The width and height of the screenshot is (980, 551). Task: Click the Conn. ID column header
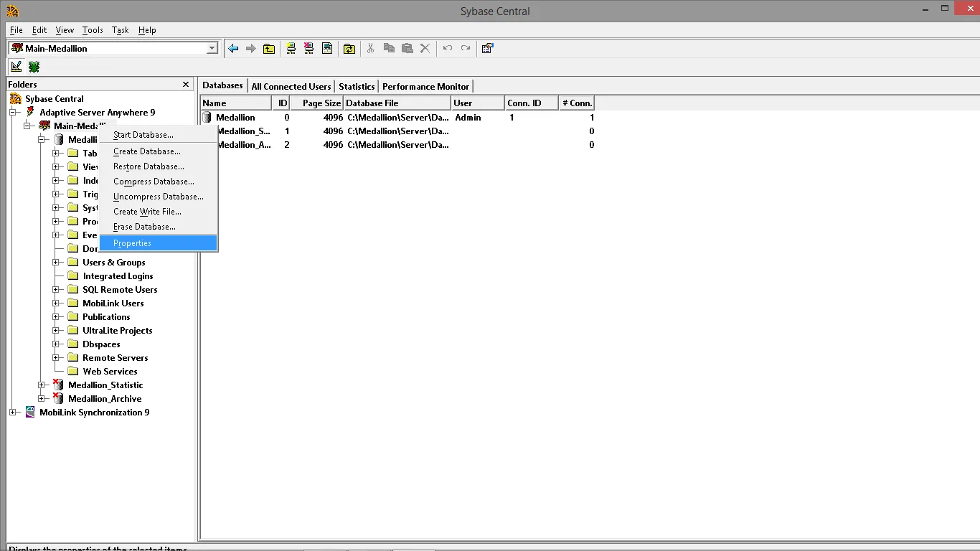coord(531,103)
